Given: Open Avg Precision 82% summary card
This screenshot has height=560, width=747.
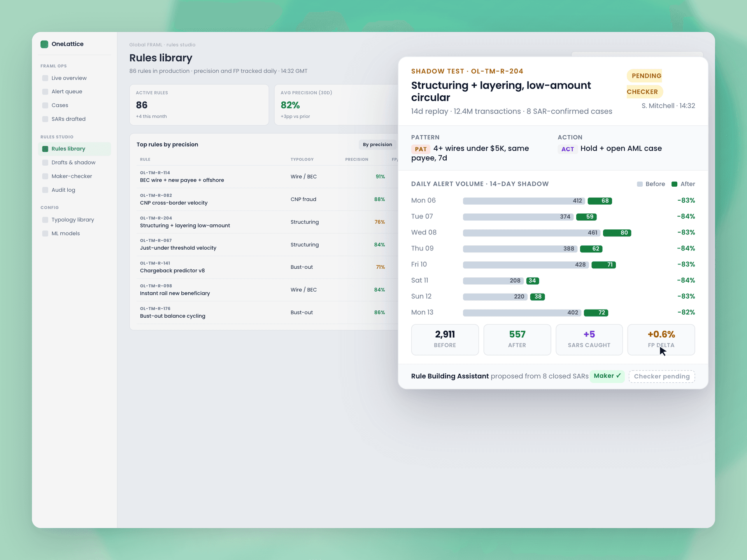Looking at the screenshot, I should click(337, 105).
